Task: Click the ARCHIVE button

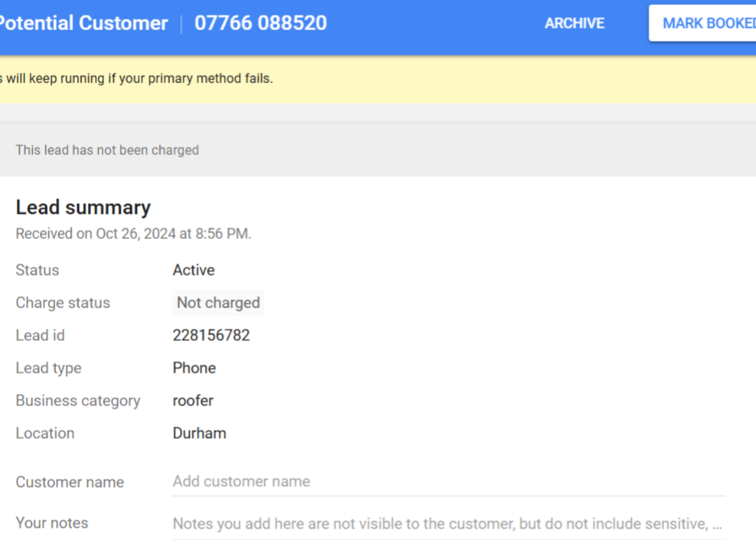Action: [575, 23]
